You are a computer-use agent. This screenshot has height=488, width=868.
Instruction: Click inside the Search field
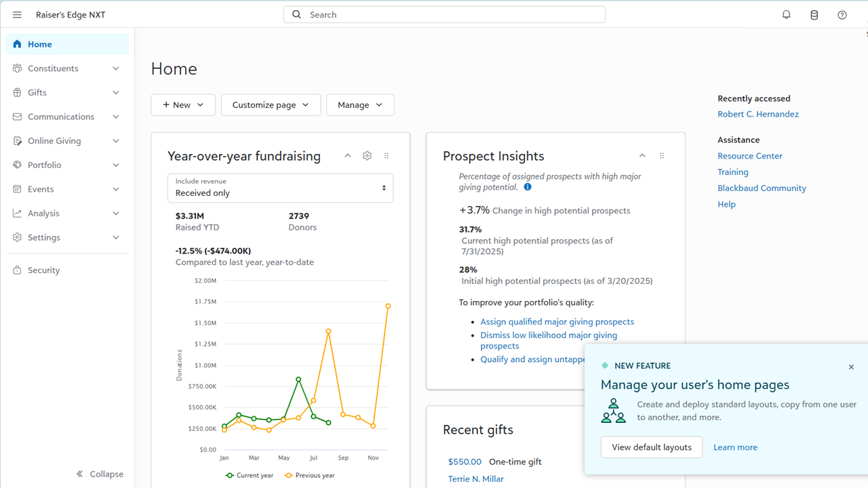click(444, 15)
